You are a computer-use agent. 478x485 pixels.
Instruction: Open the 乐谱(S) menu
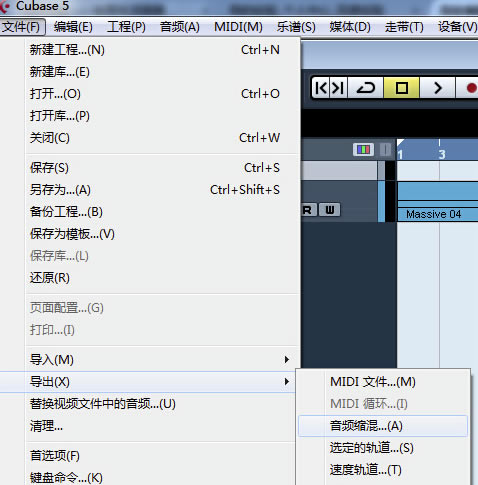coord(296,27)
